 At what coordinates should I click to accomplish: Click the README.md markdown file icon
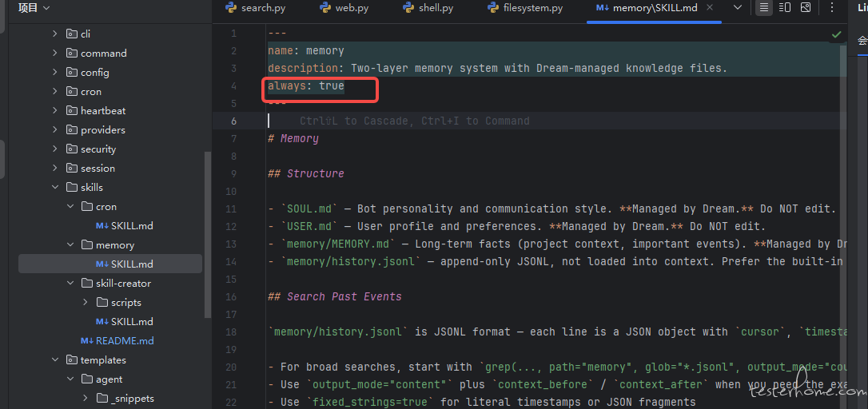(86, 341)
